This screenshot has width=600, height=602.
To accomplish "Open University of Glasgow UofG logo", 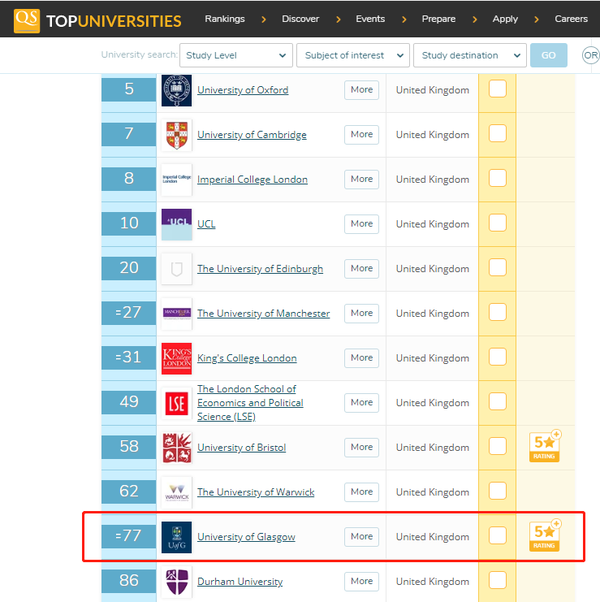I will point(177,537).
